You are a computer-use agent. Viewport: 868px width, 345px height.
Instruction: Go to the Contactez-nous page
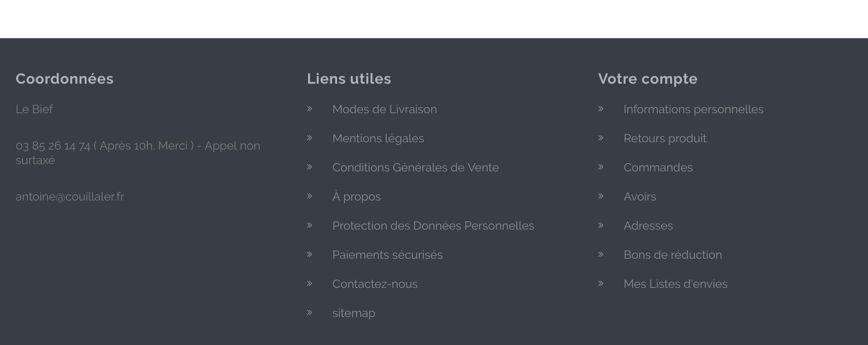tap(375, 284)
